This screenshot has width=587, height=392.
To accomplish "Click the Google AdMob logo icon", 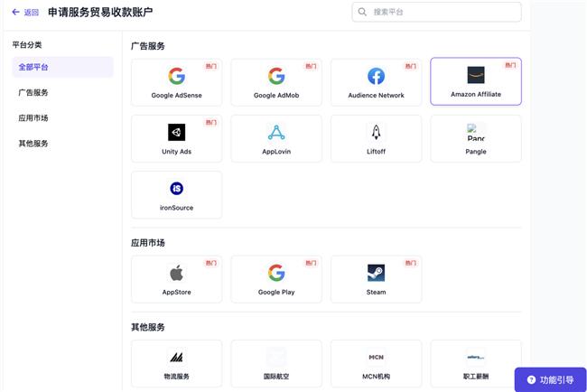I will (276, 76).
